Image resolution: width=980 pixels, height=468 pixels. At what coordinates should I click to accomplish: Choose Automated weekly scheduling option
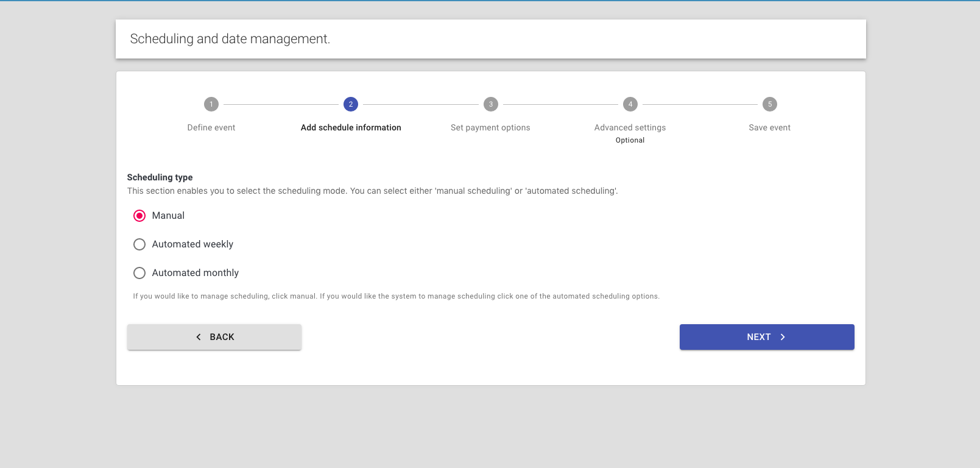point(139,244)
